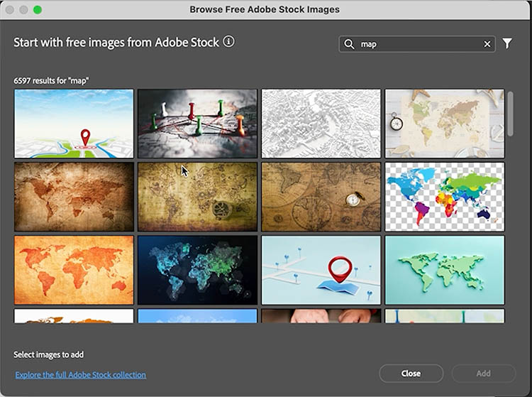Select the dark glowing hexagon world map
The width and height of the screenshot is (532, 397).
coord(197,270)
